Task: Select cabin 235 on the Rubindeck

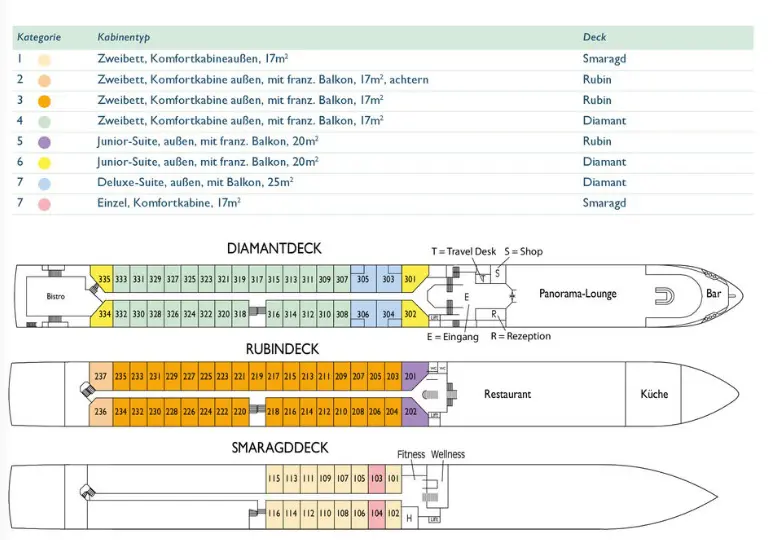Action: click(x=121, y=376)
